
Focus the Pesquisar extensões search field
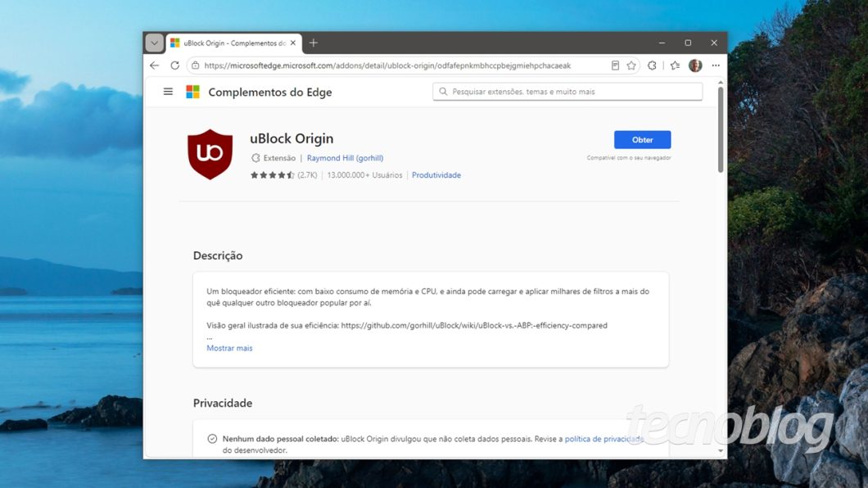tap(567, 91)
